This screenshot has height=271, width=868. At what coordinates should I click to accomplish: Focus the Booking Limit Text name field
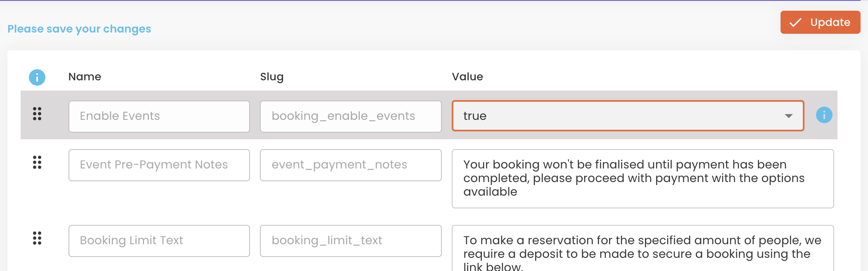tap(159, 241)
